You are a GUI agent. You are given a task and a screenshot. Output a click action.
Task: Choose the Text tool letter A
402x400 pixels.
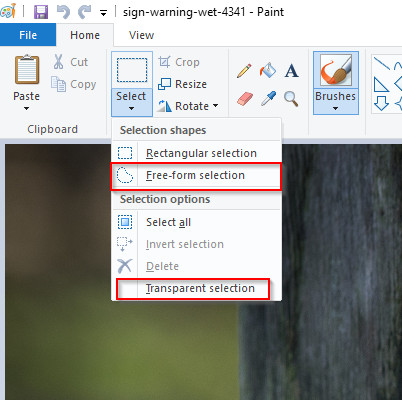pos(291,71)
